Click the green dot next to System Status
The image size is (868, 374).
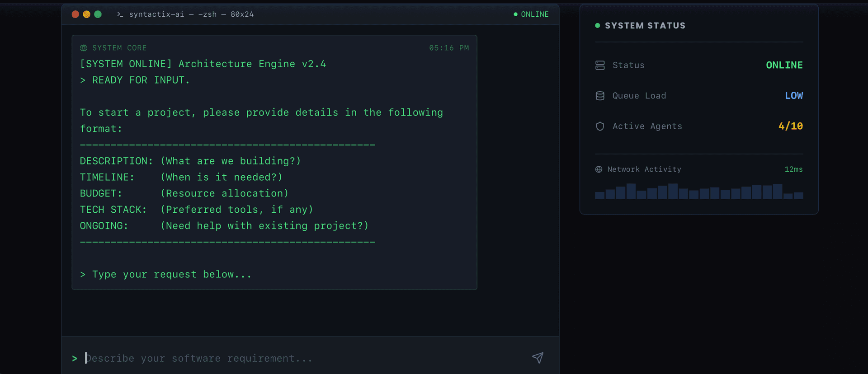(598, 26)
